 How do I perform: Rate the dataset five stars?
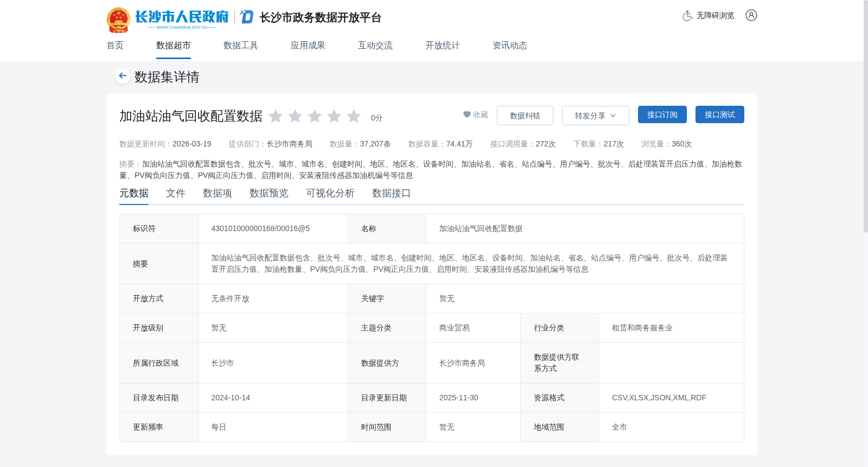[x=354, y=116]
